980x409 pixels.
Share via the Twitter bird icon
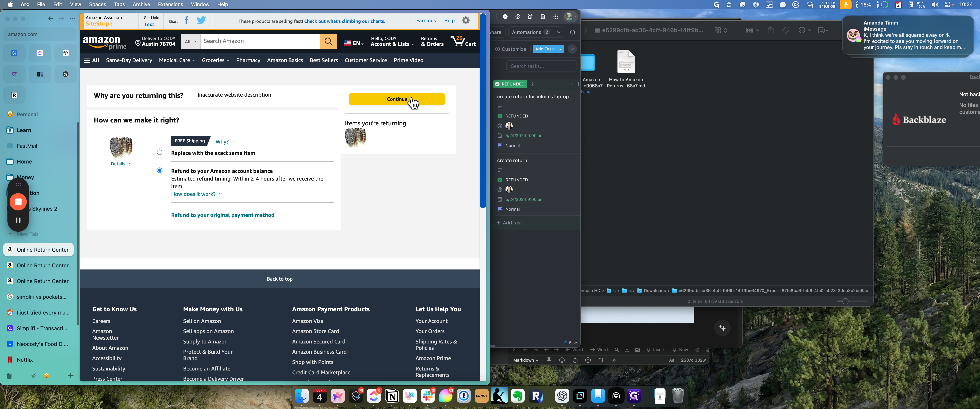(201, 21)
